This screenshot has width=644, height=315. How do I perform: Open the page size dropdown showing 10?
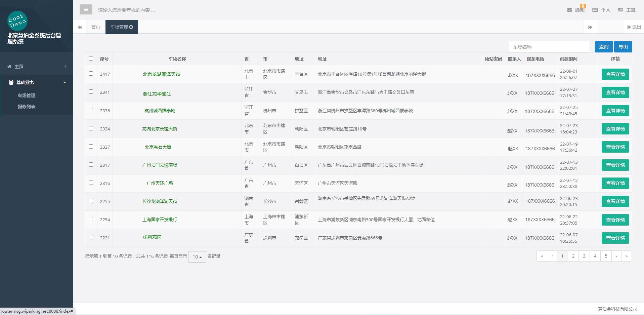197,257
